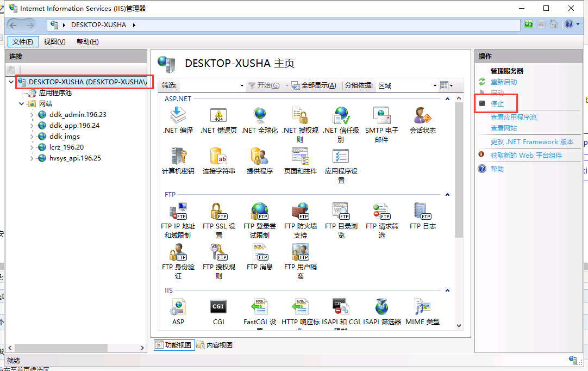Open the FTP 身份验证 icon
588x371 pixels.
coord(178,251)
